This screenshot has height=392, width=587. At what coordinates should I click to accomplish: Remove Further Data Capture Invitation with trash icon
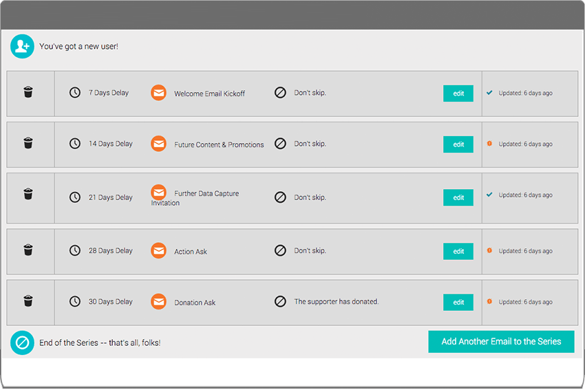point(28,194)
